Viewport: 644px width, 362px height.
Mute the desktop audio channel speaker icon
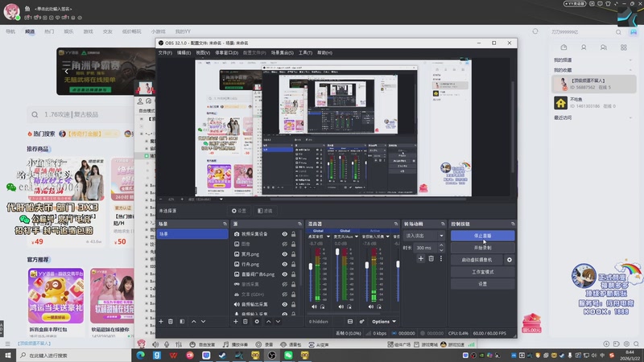pyautogui.click(x=314, y=306)
